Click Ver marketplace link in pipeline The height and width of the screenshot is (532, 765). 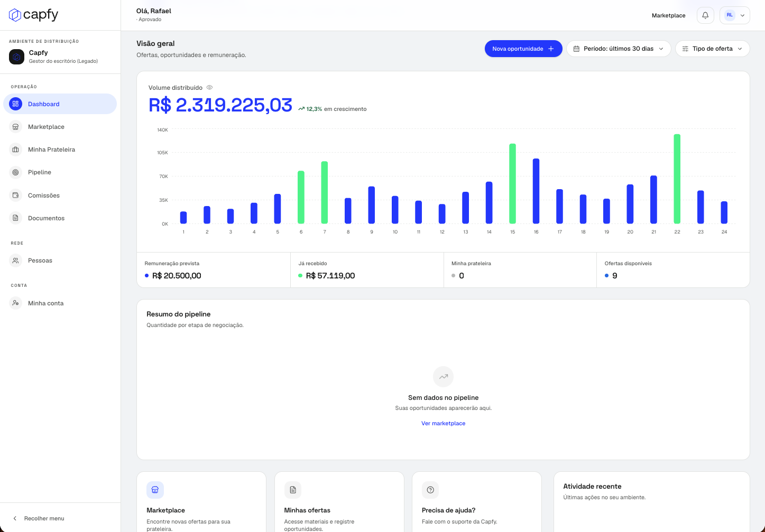(443, 423)
